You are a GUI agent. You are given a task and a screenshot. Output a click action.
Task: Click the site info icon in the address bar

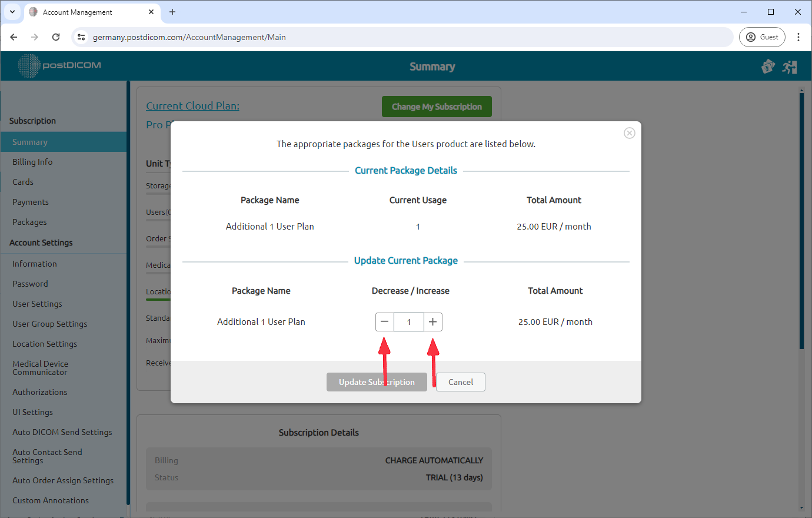[x=80, y=36]
